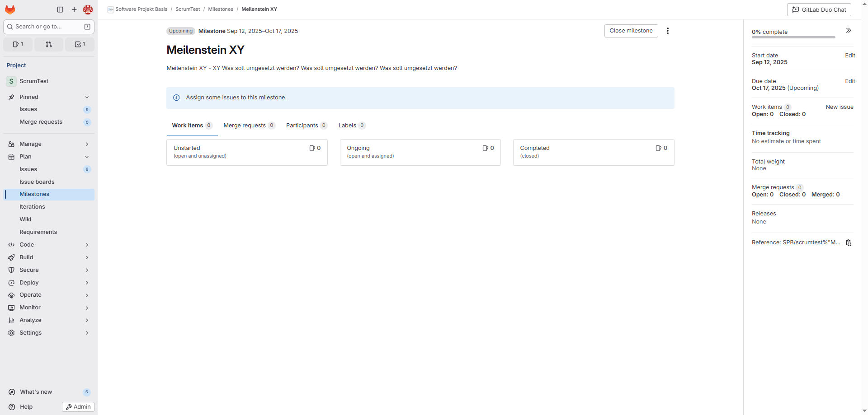This screenshot has height=415, width=868.
Task: Open the create new plus menu
Action: pos(74,9)
